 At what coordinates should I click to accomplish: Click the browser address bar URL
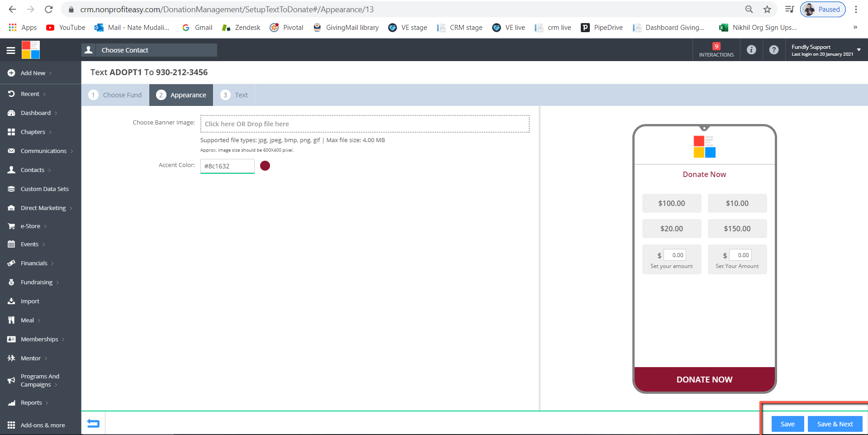pos(227,10)
